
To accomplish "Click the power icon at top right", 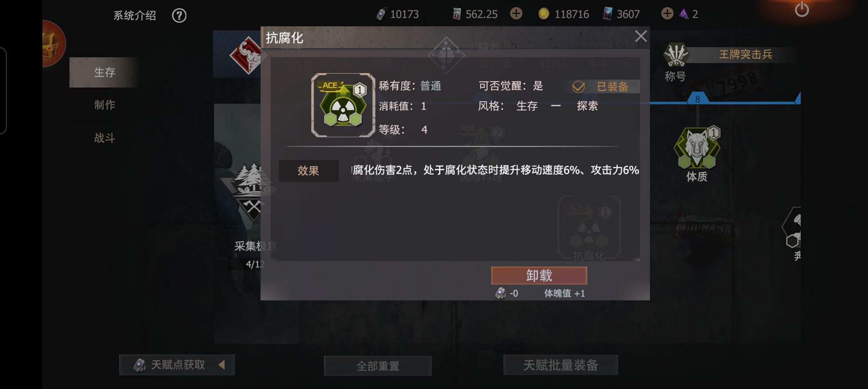I will click(x=802, y=9).
